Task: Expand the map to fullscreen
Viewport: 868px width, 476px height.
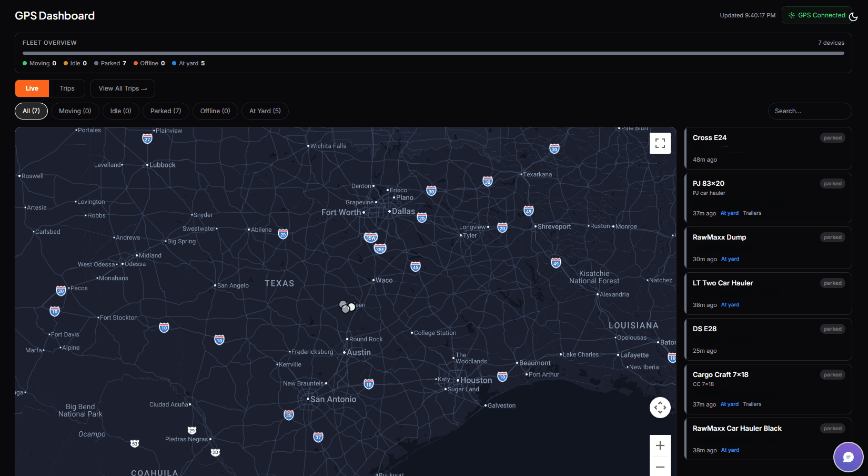Action: (x=660, y=143)
